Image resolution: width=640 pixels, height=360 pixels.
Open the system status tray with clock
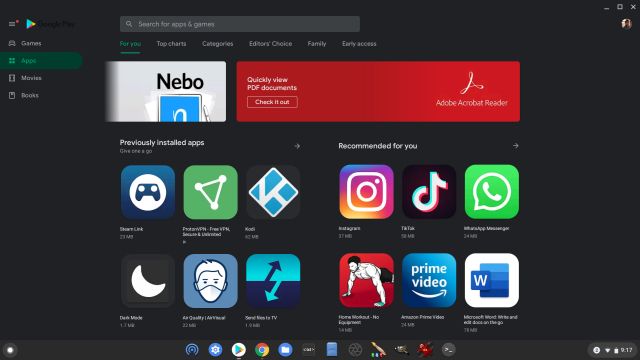click(612, 350)
